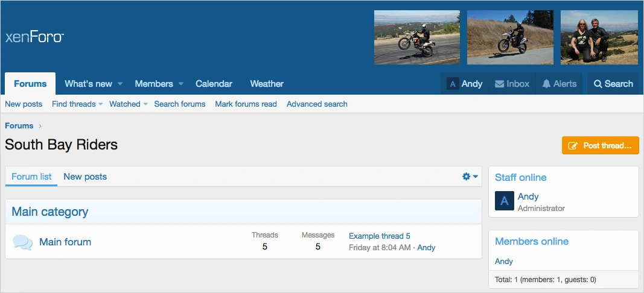Open the Example thread 5 link
644x293 pixels.
[379, 236]
